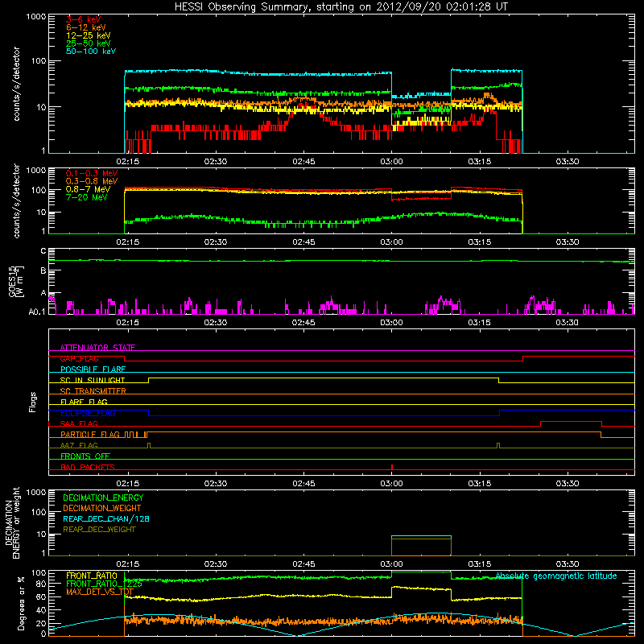Click the Flags panel axis label
The image size is (644, 644).
click(x=33, y=402)
